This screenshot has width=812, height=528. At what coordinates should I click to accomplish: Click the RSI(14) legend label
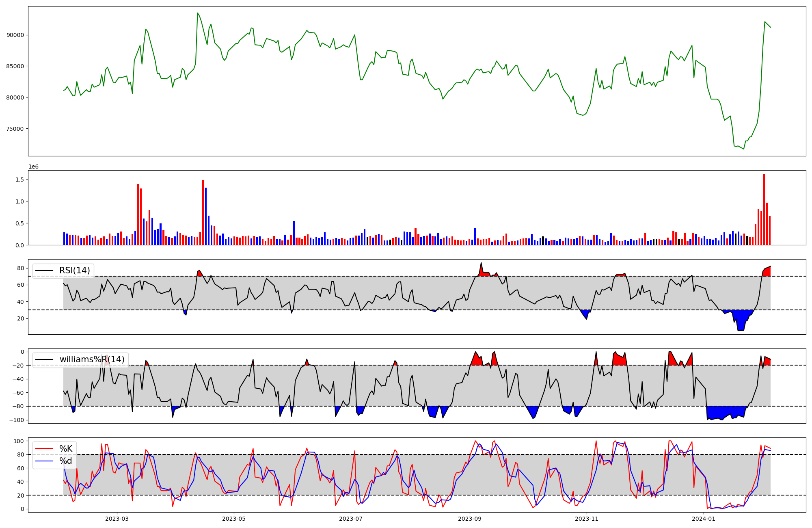(75, 270)
